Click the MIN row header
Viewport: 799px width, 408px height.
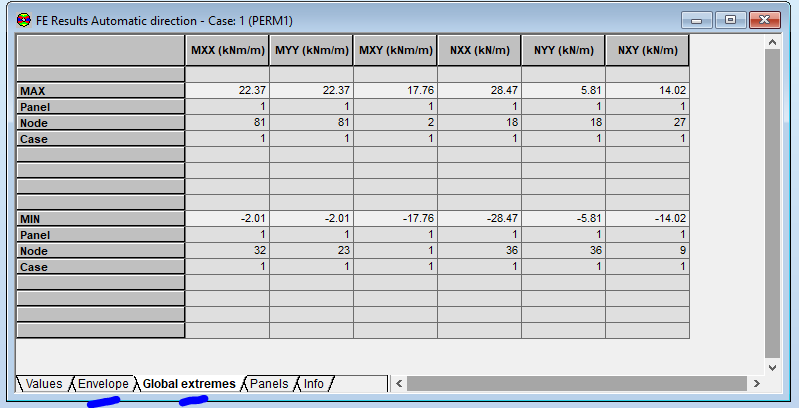(100, 219)
